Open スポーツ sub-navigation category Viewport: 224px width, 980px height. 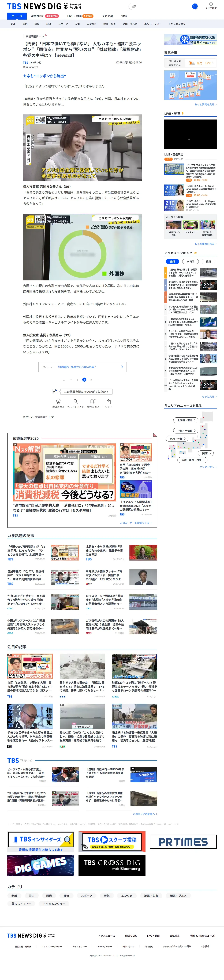point(63,24)
